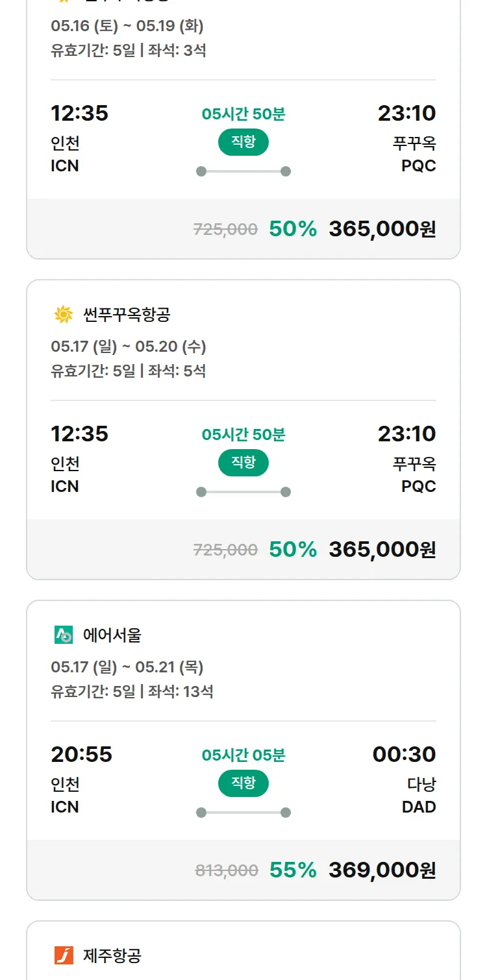Tap the 직항 badge on the 05.17–05.20 flight

point(243,463)
